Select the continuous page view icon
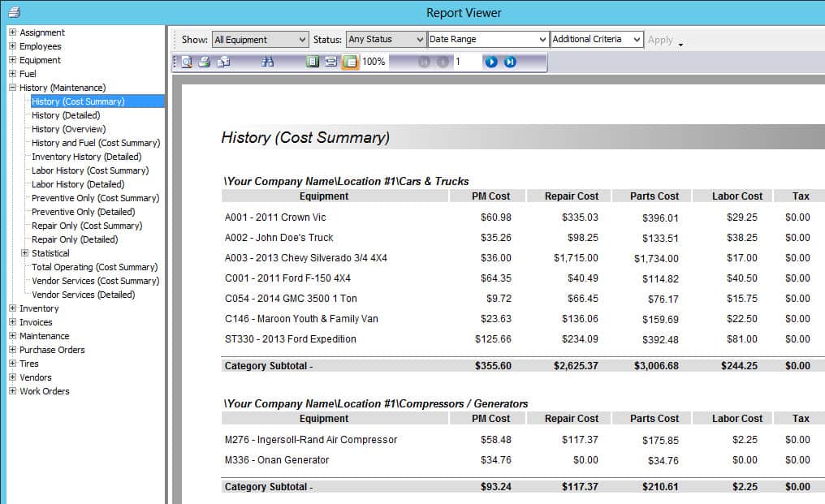The image size is (825, 504). click(331, 62)
